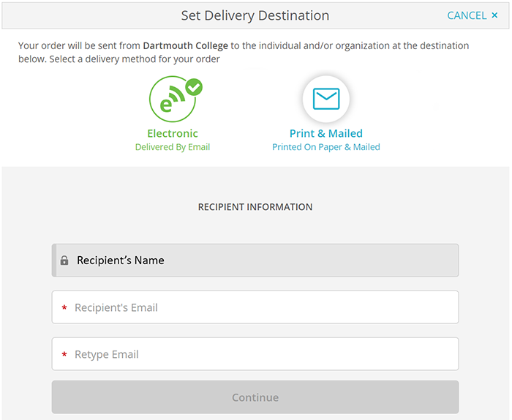
Task: Click the lock icon in Recipient's Name
Action: point(64,260)
